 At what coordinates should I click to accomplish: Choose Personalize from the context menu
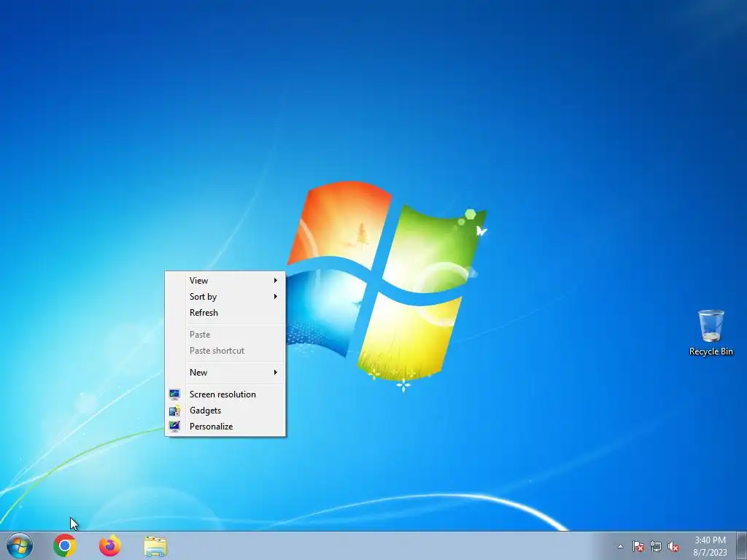click(225, 427)
